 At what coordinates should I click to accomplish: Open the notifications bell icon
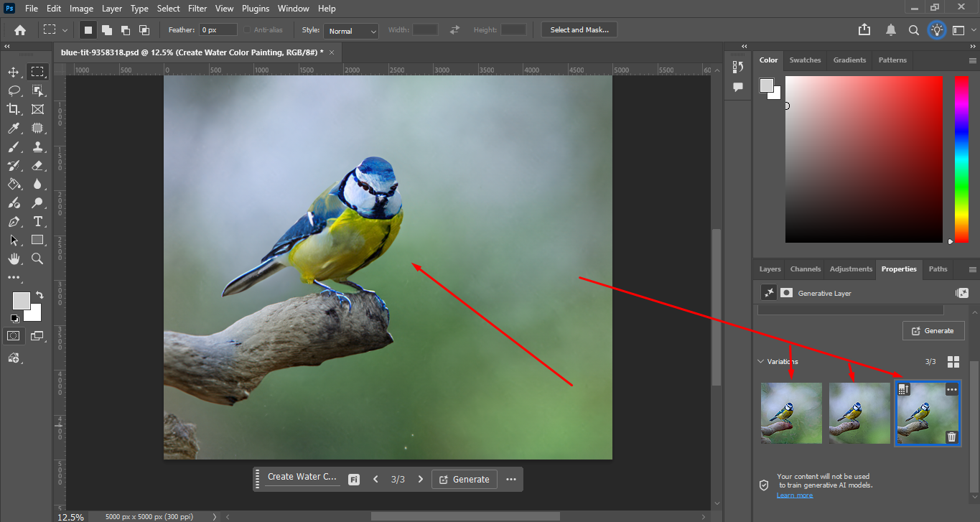pyautogui.click(x=891, y=30)
